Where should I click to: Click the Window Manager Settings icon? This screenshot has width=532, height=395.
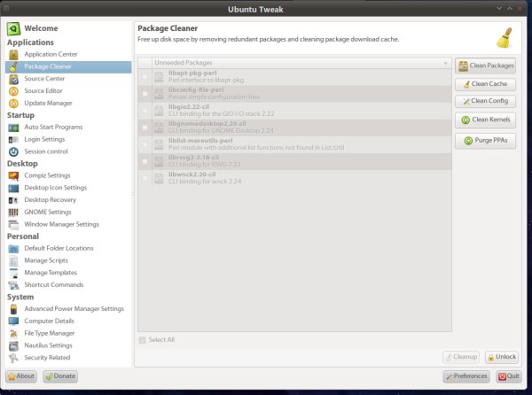(13, 225)
